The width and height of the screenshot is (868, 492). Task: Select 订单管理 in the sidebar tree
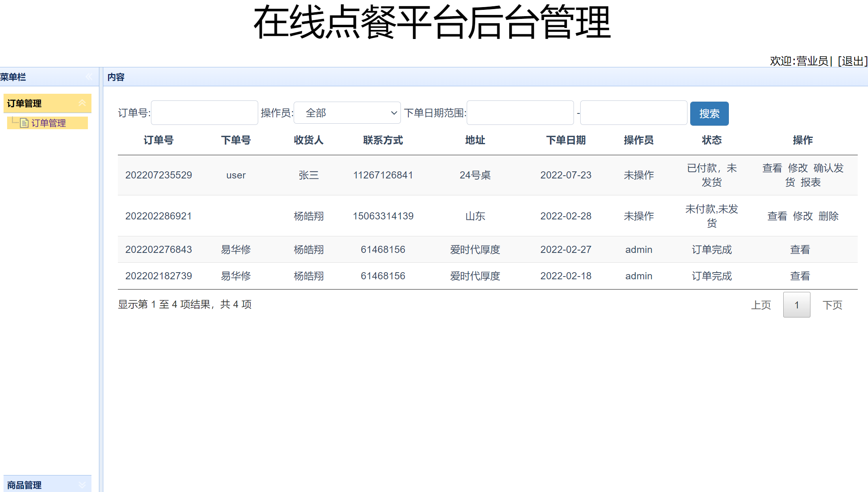coord(48,123)
